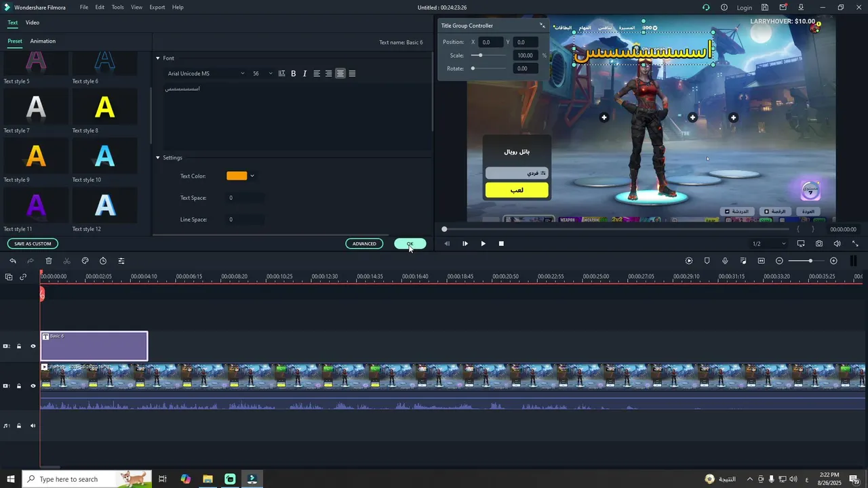Click the timeline zoom out minus icon
868x488 pixels.
pos(779,261)
